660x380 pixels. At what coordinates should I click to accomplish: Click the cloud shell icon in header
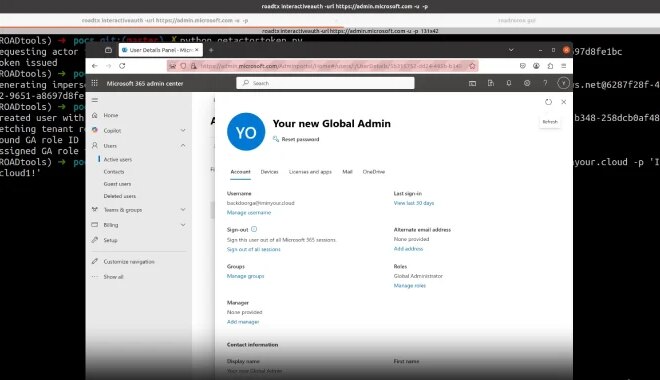point(473,83)
